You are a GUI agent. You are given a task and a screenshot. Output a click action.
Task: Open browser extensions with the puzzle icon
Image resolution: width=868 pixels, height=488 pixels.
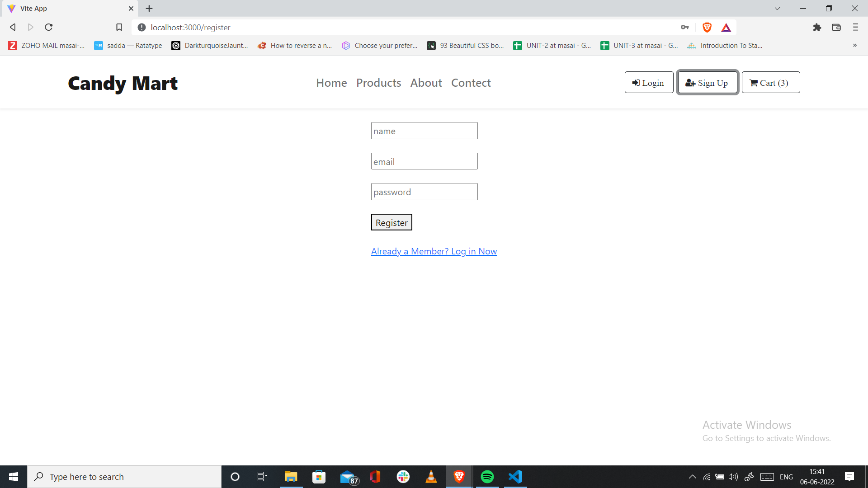817,27
